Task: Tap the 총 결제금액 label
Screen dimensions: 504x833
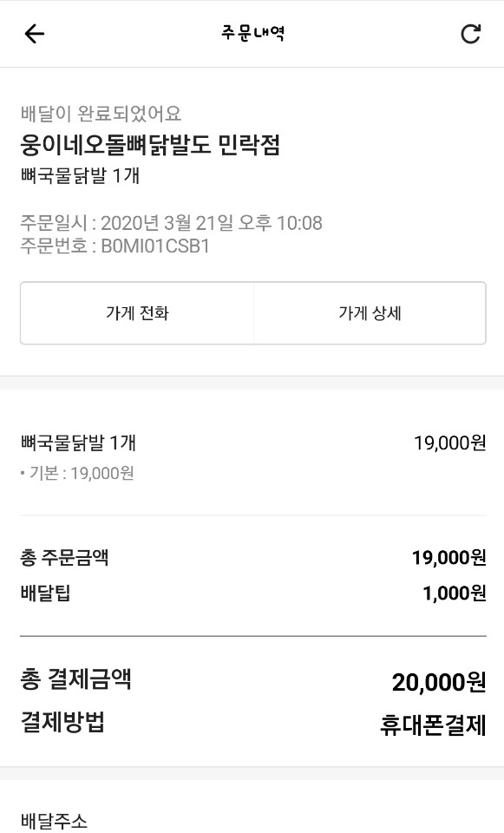Action: tap(75, 679)
